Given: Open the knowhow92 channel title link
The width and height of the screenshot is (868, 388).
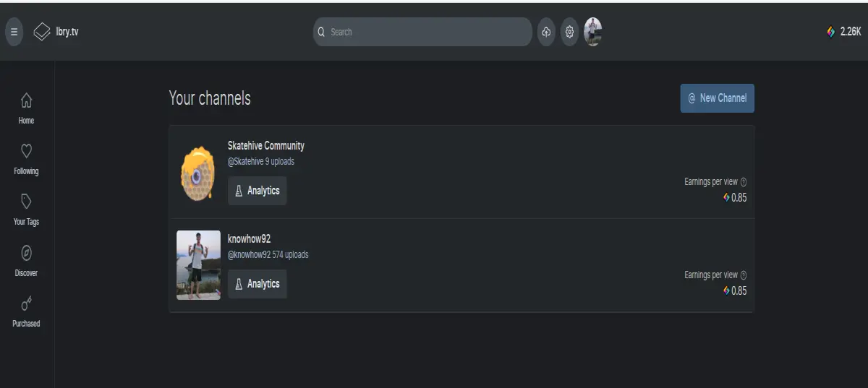Looking at the screenshot, I should [x=249, y=238].
